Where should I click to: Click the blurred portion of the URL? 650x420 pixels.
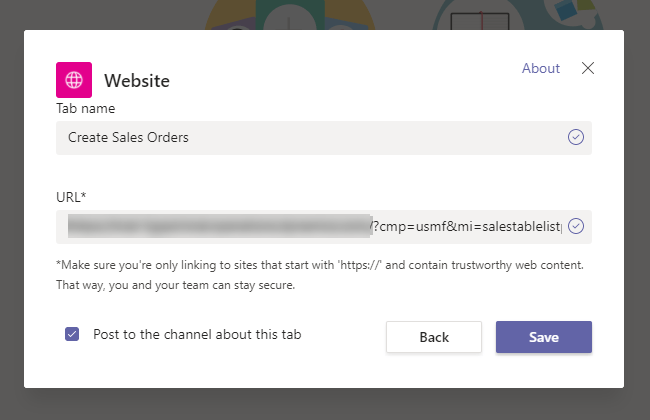(x=218, y=227)
